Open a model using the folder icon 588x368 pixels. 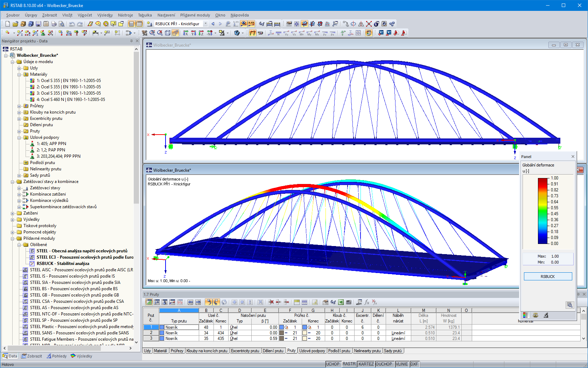pyautogui.click(x=15, y=24)
